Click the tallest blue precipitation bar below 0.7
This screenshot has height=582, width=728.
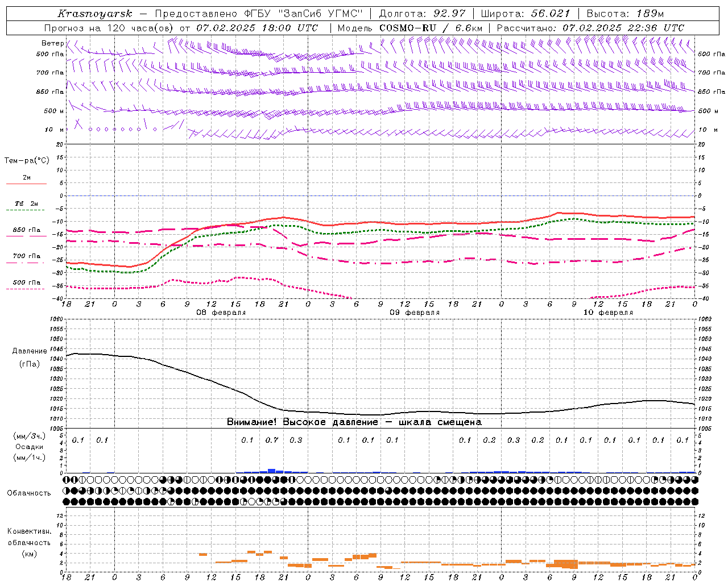272,471
